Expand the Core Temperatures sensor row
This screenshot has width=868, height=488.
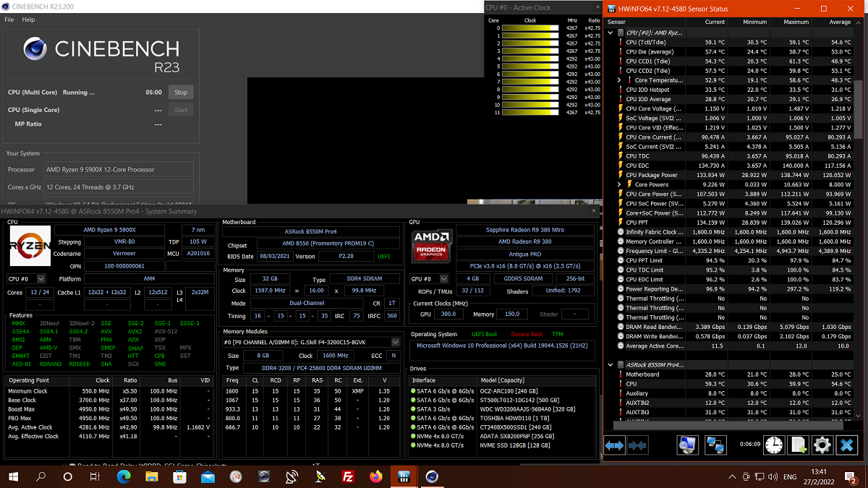click(620, 80)
